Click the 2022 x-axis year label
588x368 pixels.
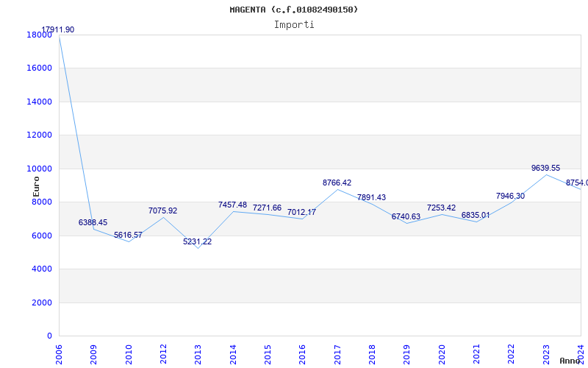click(511, 354)
